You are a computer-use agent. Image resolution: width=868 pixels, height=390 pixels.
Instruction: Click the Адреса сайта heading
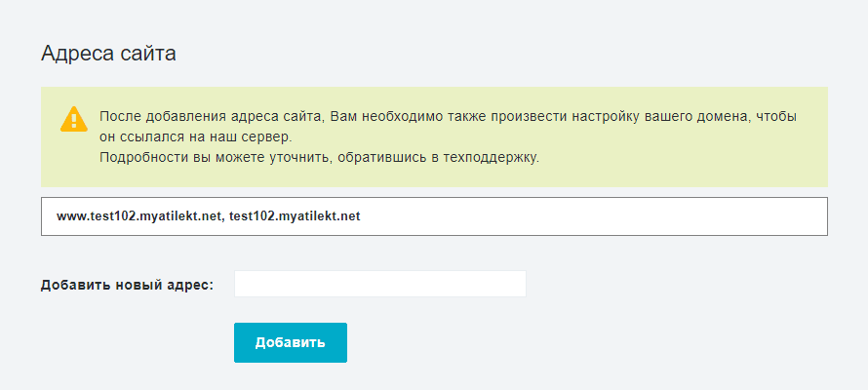point(108,54)
